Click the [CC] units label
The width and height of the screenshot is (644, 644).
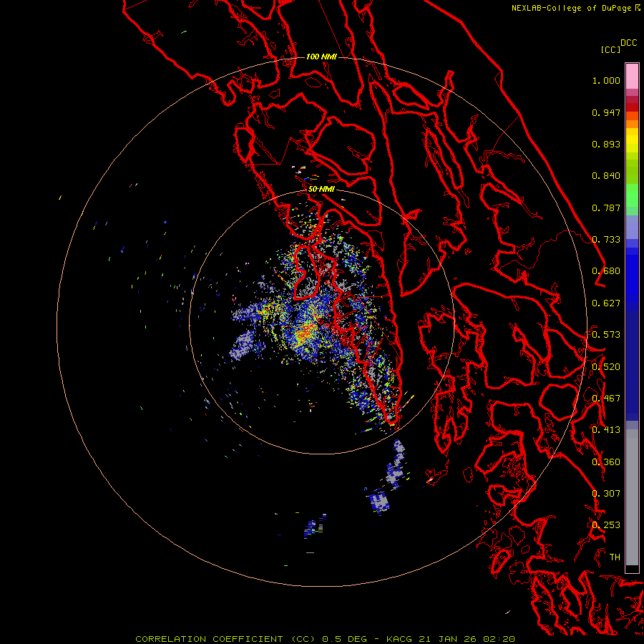click(610, 49)
